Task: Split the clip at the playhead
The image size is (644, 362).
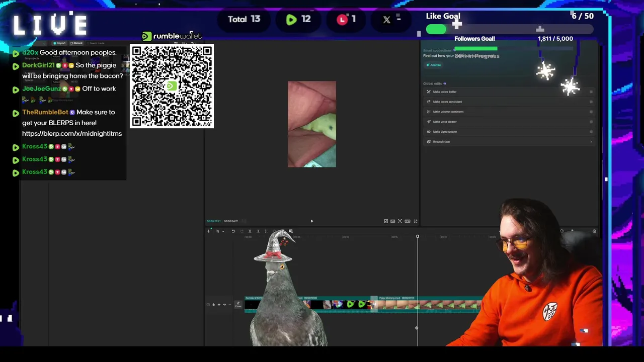Action: 250,231
